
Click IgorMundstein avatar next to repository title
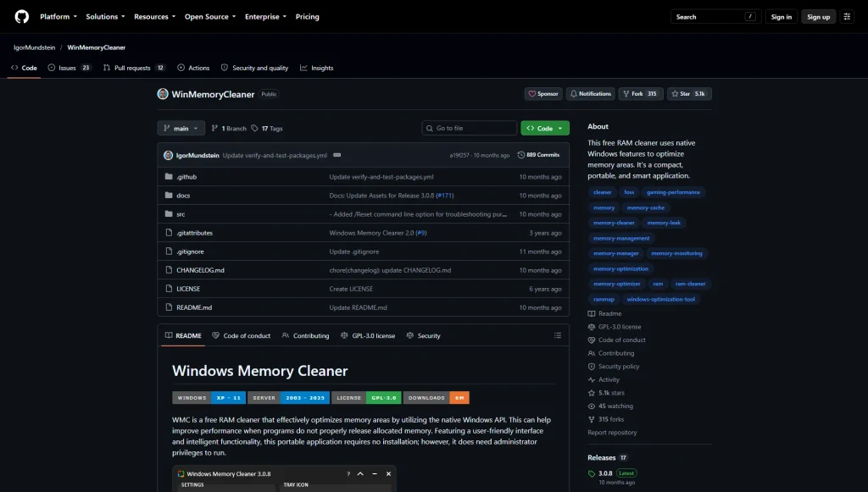[x=163, y=94]
